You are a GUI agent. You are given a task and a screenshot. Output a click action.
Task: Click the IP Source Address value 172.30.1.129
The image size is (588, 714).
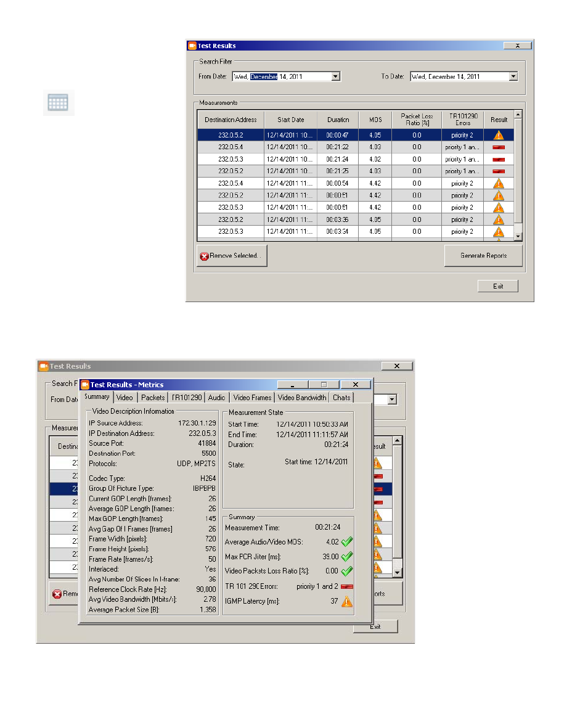(x=197, y=423)
